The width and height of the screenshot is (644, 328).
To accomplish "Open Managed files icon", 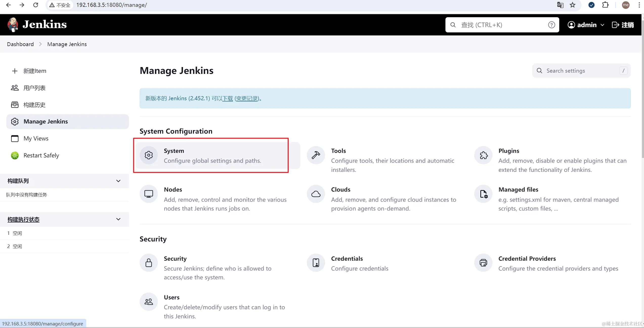I will pos(483,194).
